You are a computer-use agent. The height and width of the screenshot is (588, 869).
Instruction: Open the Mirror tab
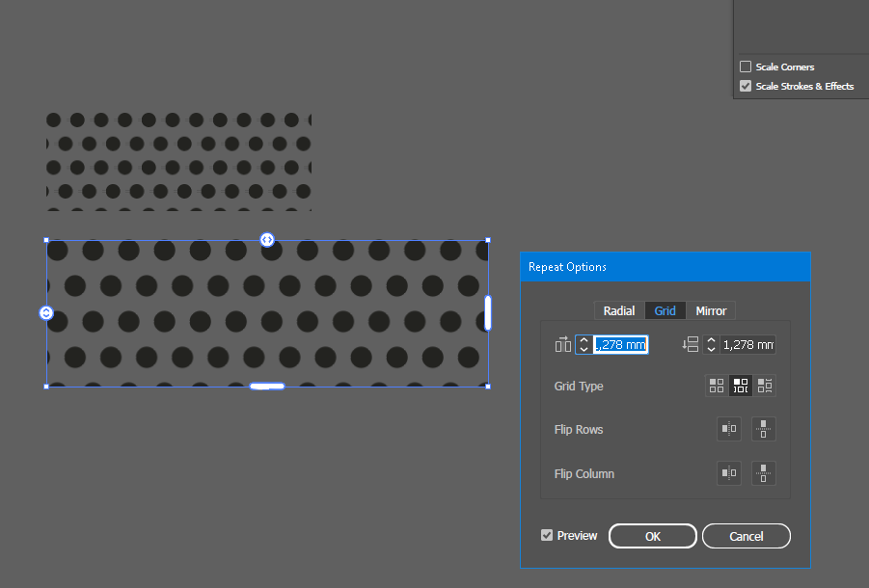(x=711, y=311)
